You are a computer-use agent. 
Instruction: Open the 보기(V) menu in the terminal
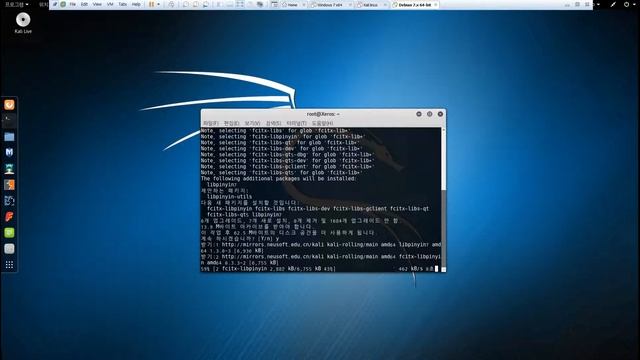click(252, 123)
